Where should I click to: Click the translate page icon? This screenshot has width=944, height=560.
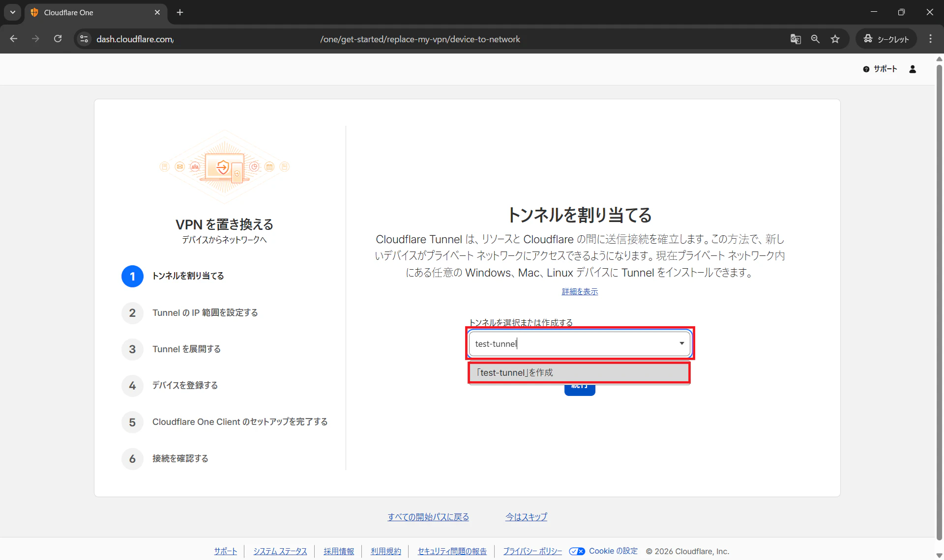[x=796, y=39]
